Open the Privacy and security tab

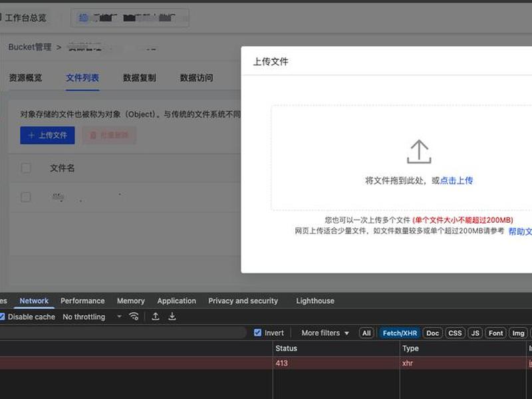tap(243, 301)
